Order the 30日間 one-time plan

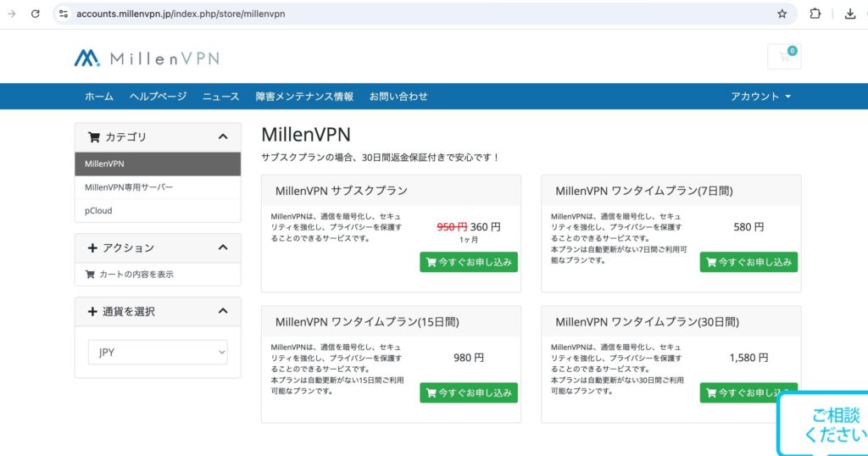pos(748,393)
